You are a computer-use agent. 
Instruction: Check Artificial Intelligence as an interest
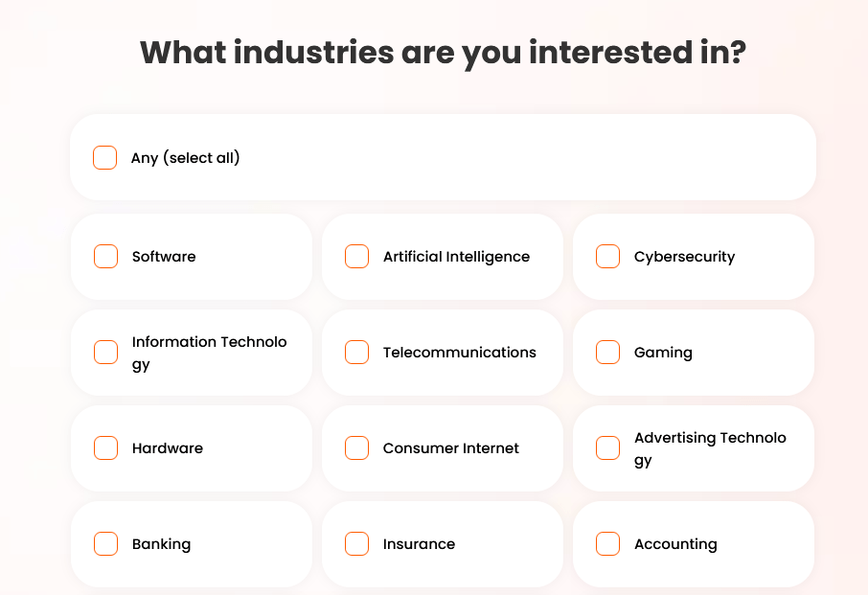click(356, 256)
